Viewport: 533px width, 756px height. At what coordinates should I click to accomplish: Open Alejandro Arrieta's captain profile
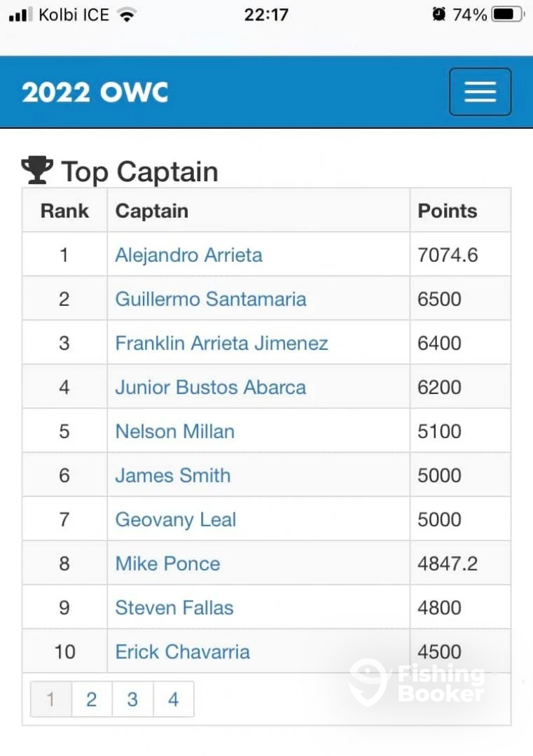(x=188, y=255)
